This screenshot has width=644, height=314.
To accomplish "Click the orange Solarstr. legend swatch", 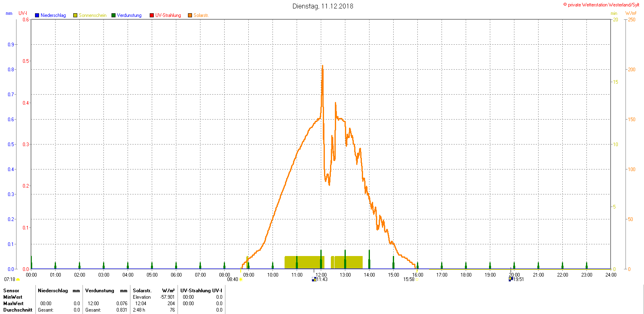I will coord(190,15).
